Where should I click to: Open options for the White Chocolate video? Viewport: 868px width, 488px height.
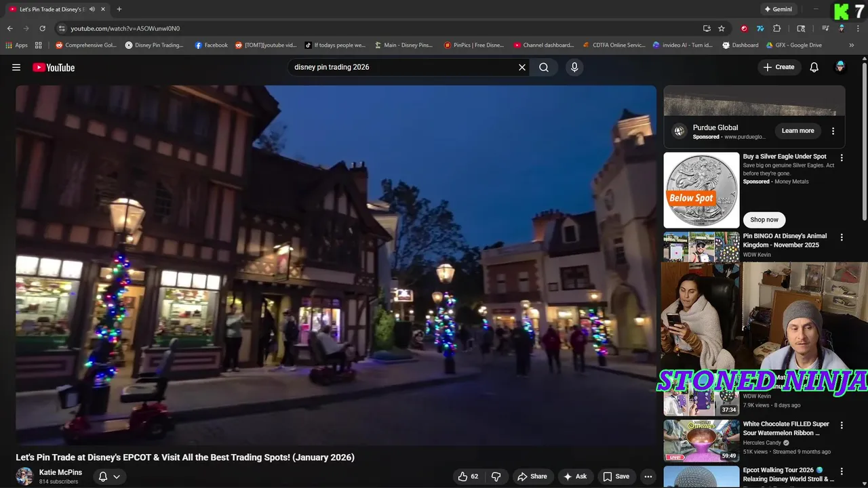tap(842, 425)
